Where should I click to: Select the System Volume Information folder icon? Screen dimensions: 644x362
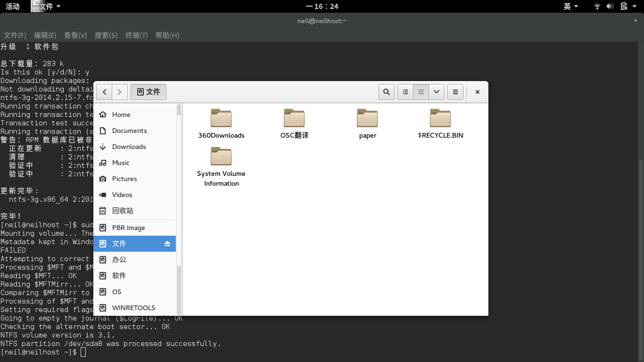coord(221,156)
